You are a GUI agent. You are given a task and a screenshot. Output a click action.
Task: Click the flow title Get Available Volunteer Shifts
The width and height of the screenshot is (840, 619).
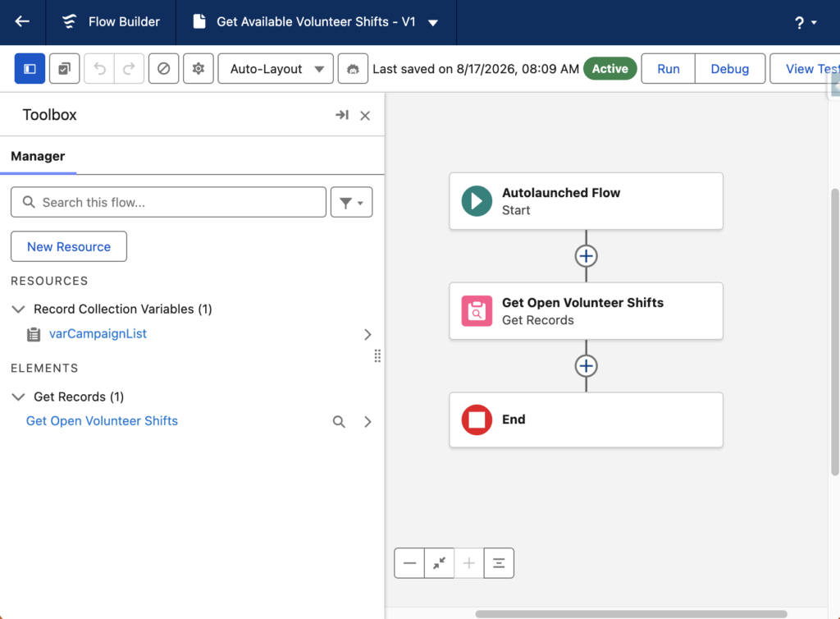pyautogui.click(x=316, y=21)
